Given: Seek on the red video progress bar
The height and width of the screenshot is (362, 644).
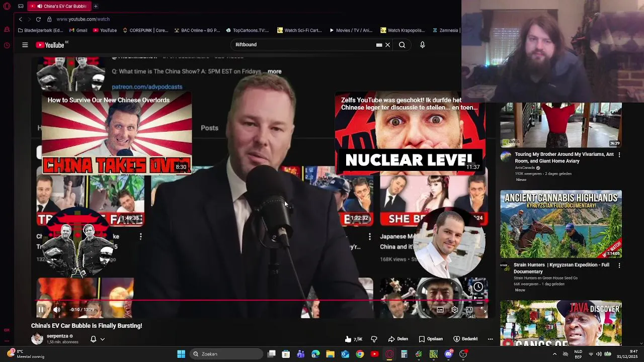Looking at the screenshot, I should click(262, 301).
